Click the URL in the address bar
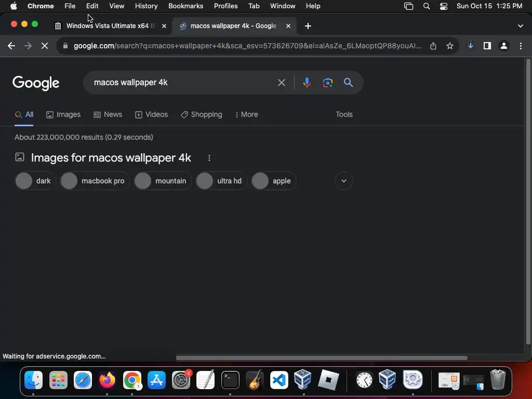 tap(247, 46)
